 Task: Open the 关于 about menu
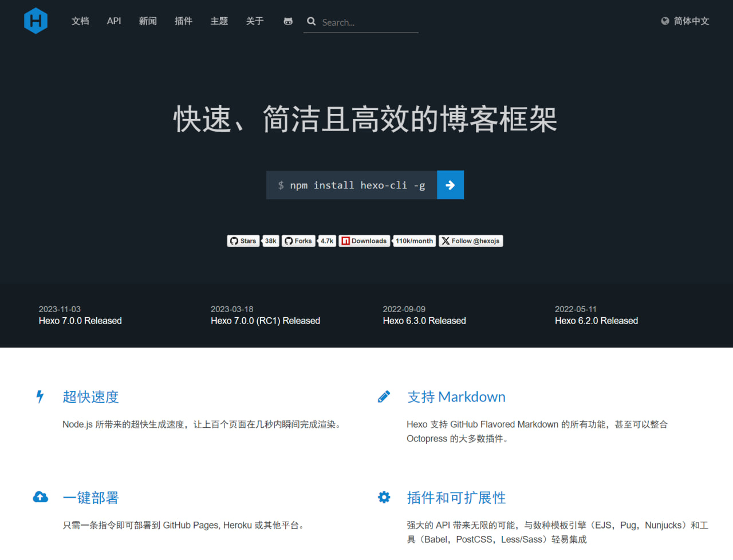coord(255,21)
